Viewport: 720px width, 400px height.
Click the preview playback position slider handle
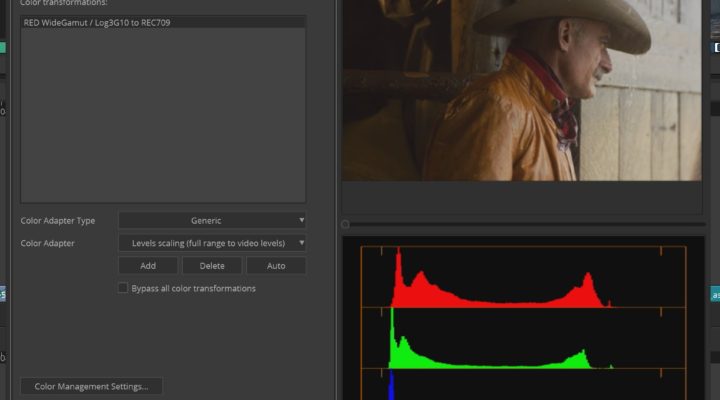pos(345,224)
